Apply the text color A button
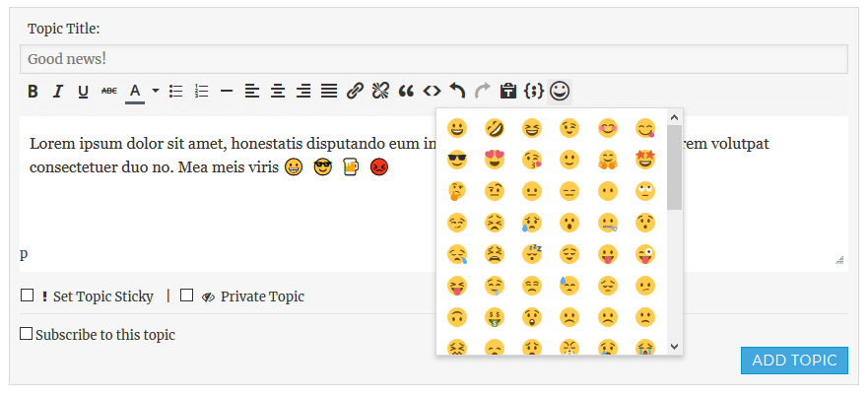The height and width of the screenshot is (395, 868). [134, 92]
